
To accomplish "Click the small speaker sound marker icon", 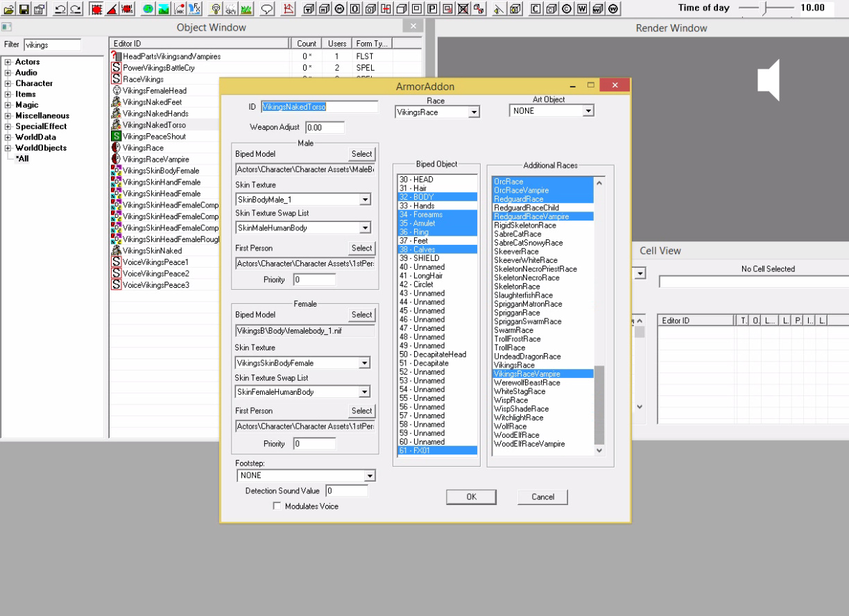I will click(499, 9).
